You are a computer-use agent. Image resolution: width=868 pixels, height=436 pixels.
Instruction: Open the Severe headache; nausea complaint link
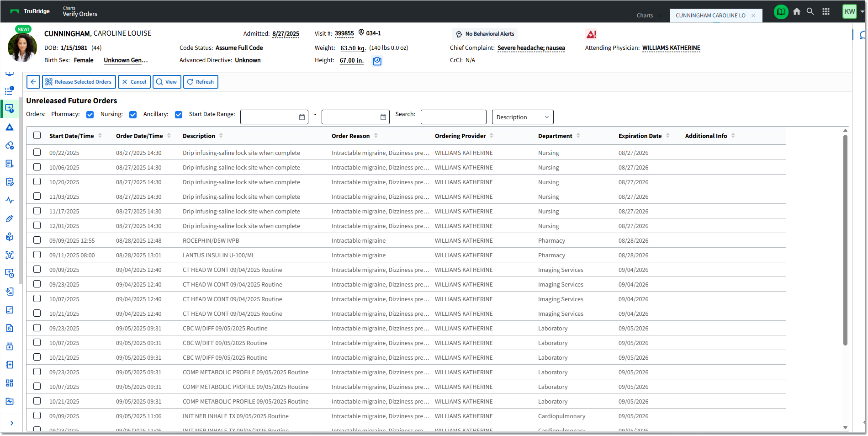tap(531, 48)
